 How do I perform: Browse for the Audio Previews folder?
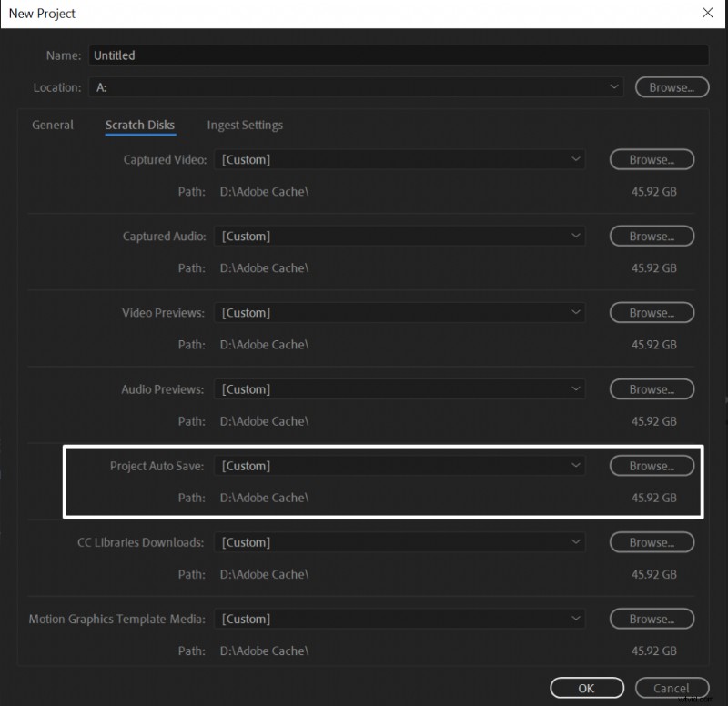point(651,388)
